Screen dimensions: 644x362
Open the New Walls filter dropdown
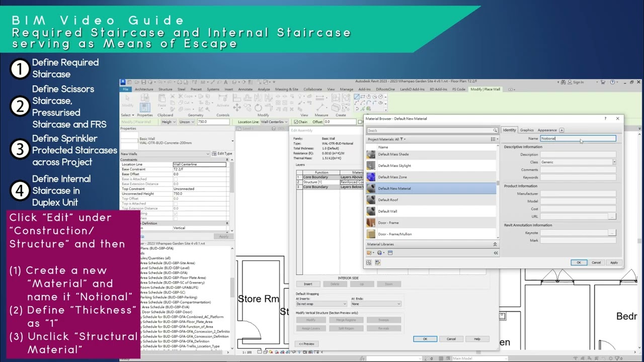click(165, 153)
